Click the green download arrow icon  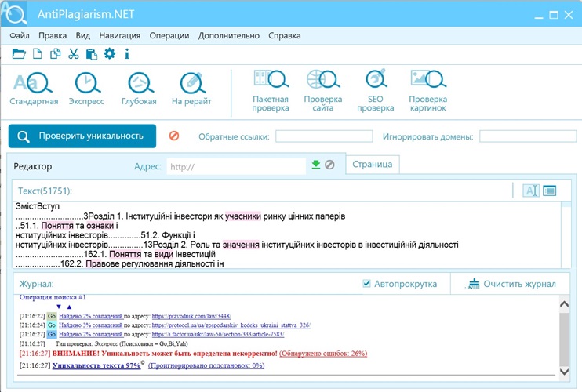[316, 165]
